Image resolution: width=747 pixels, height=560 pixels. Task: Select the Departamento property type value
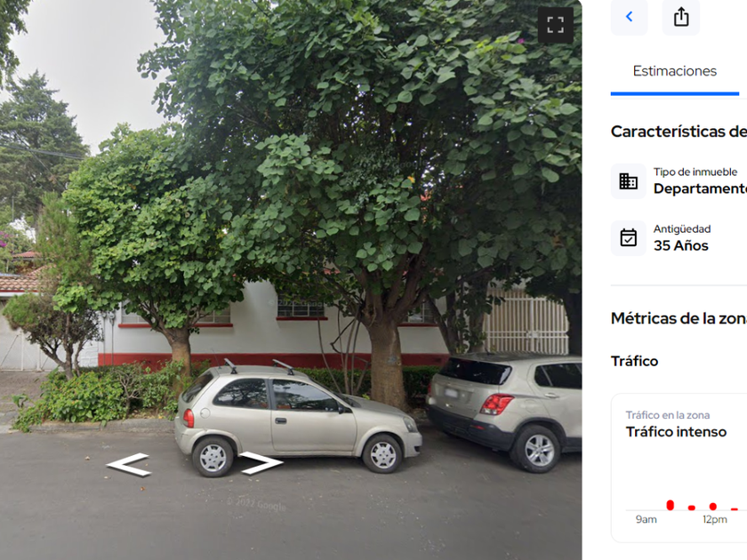[x=700, y=188]
